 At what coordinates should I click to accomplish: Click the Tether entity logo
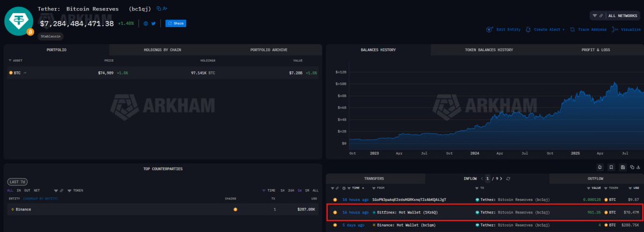pyautogui.click(x=19, y=20)
